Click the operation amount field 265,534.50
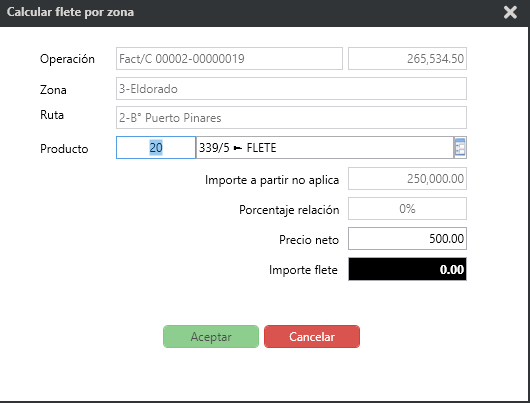The image size is (530, 403). pos(407,59)
